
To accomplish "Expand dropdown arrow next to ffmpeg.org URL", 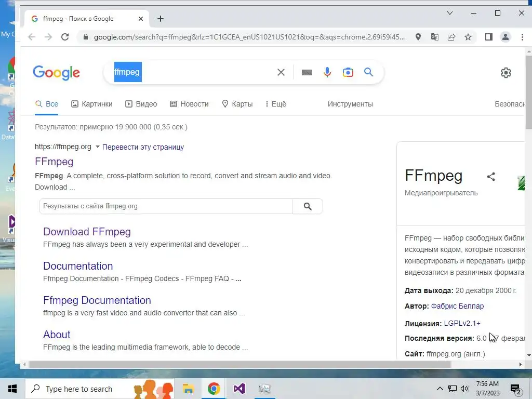I will [97, 147].
